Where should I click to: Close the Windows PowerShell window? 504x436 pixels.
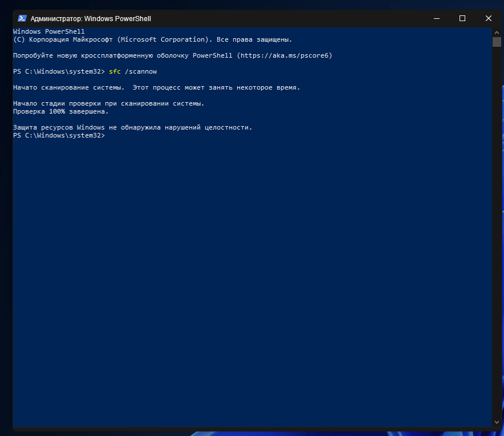pyautogui.click(x=488, y=18)
